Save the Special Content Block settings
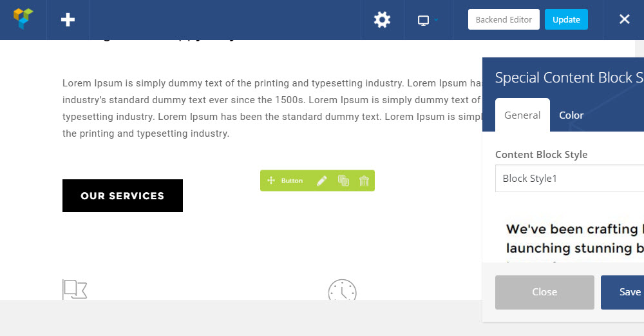 [623, 292]
